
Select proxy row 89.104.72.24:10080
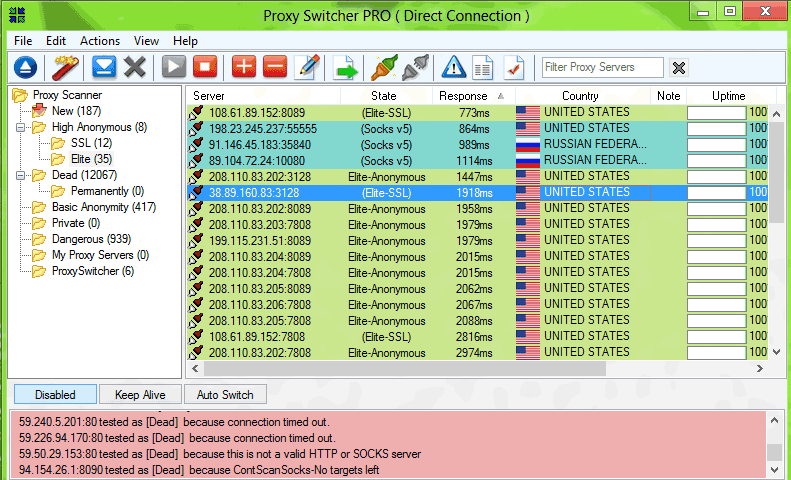click(477, 161)
